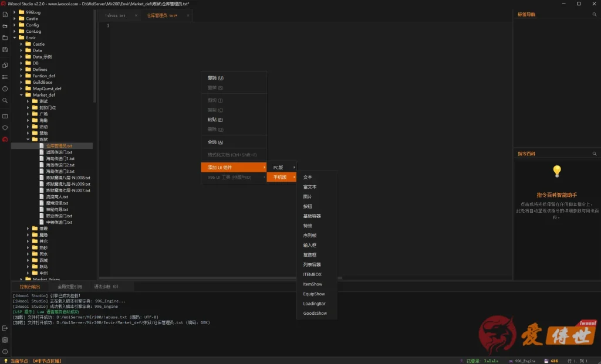Viewport: 601px width, 364px height.
Task: Collapse the Market_def folder
Action: click(22, 95)
